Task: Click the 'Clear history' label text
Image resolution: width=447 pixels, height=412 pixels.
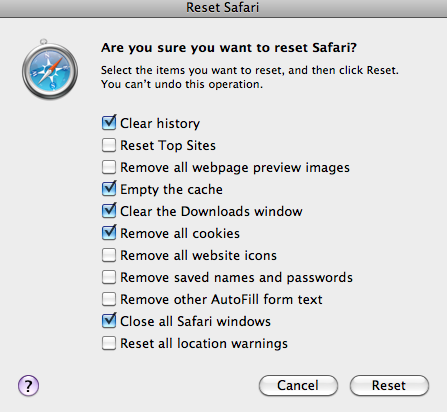Action: (160, 123)
